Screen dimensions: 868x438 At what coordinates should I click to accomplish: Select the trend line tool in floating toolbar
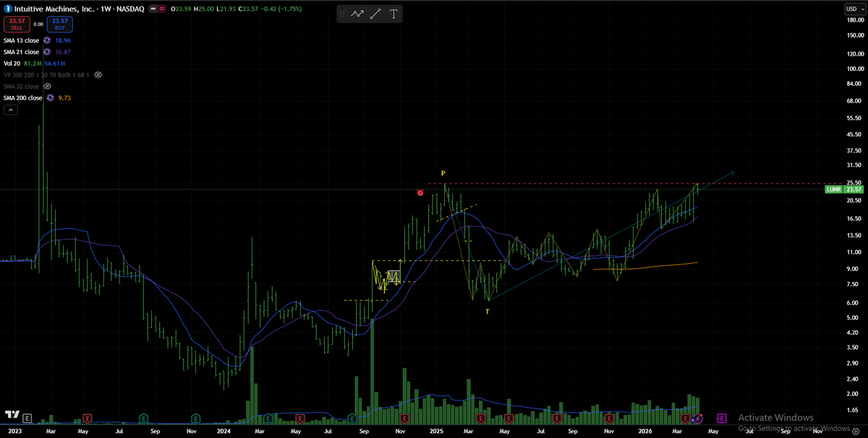pos(375,14)
